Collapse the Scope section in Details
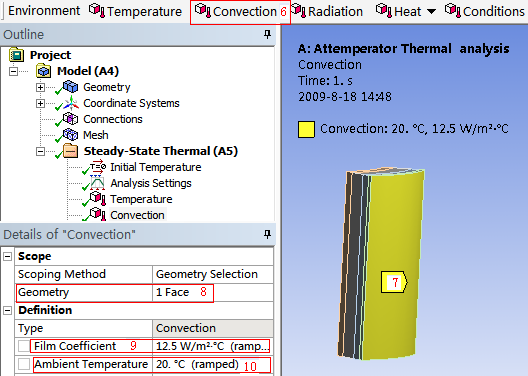528x376 pixels. coord(7,257)
